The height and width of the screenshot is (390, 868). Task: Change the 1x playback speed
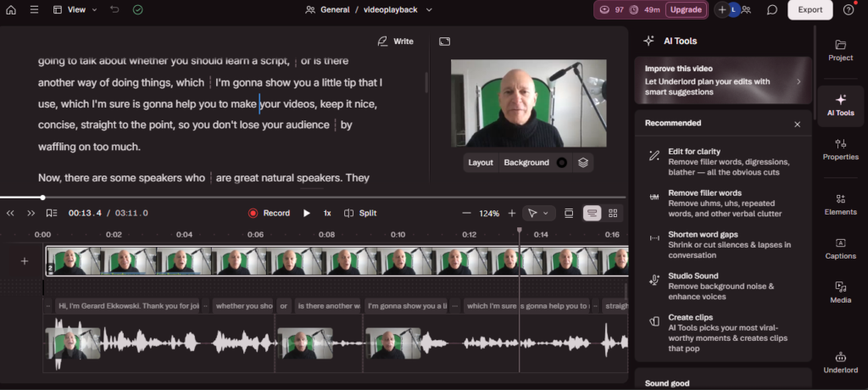pos(327,214)
